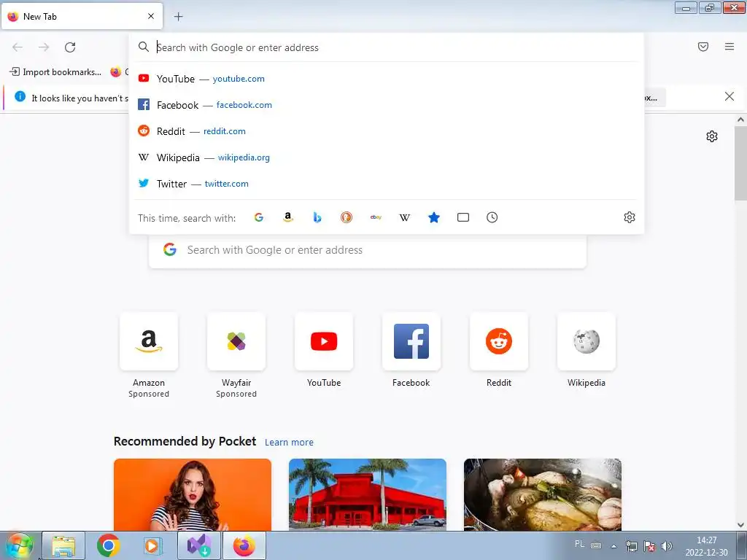Search history using clock icon
The height and width of the screenshot is (560, 747).
pos(492,217)
